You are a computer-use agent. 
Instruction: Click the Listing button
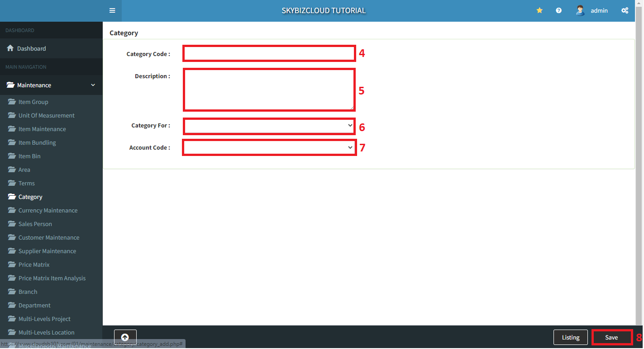tap(570, 337)
